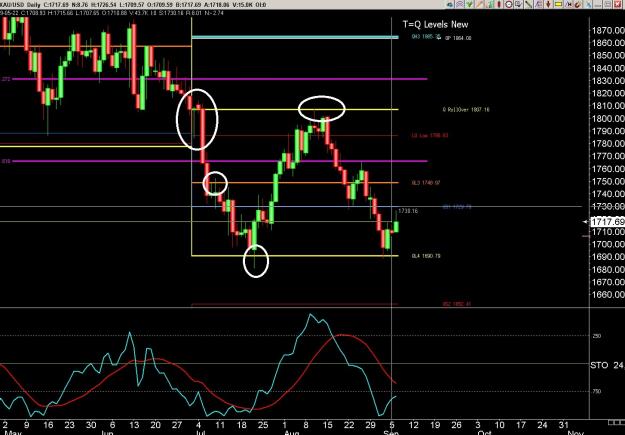625x435 pixels.
Task: Click the 1800.00 price scale label
Action: point(608,118)
